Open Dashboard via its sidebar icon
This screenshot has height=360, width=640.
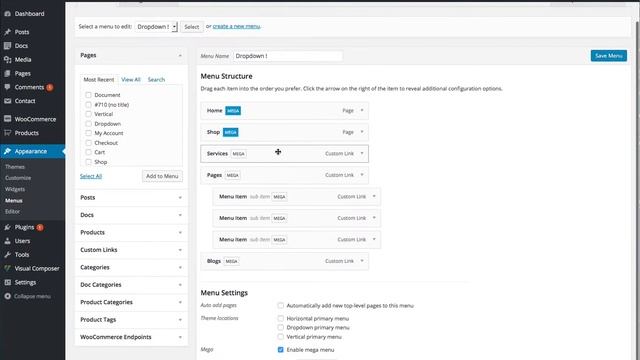[7, 13]
